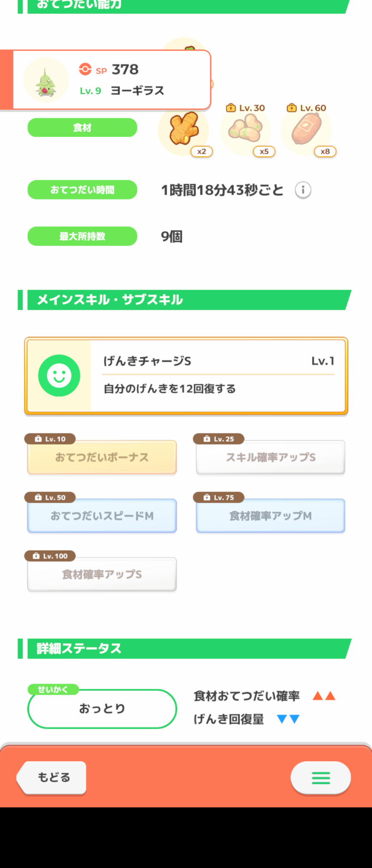
Task: Select the おてつだいボーナス sub skill
Action: tap(102, 457)
